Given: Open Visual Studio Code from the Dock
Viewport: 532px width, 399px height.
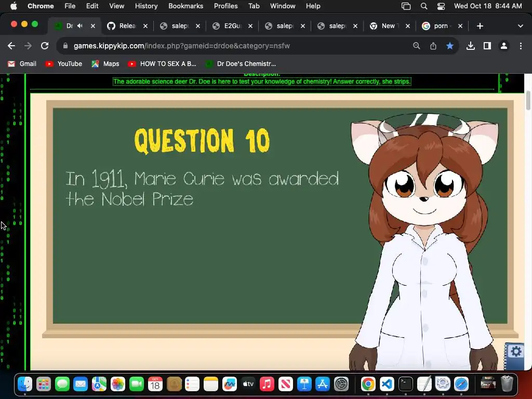Looking at the screenshot, I should (x=387, y=384).
